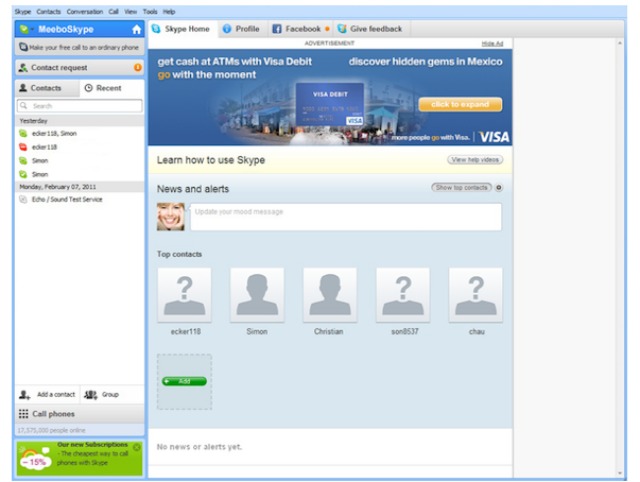Click the Facebook logo icon on tab
The height and width of the screenshot is (482, 640).
[277, 29]
